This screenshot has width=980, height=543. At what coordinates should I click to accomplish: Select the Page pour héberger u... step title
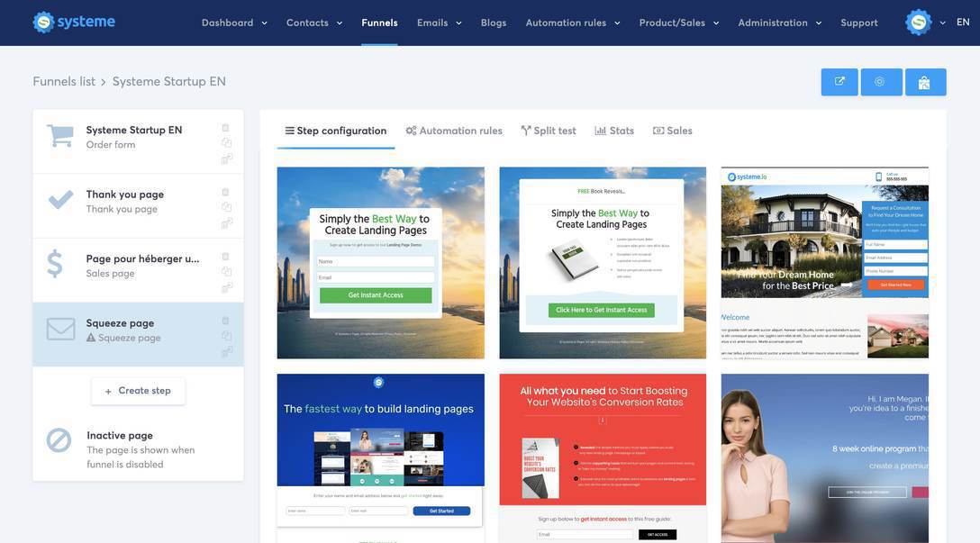click(x=142, y=258)
